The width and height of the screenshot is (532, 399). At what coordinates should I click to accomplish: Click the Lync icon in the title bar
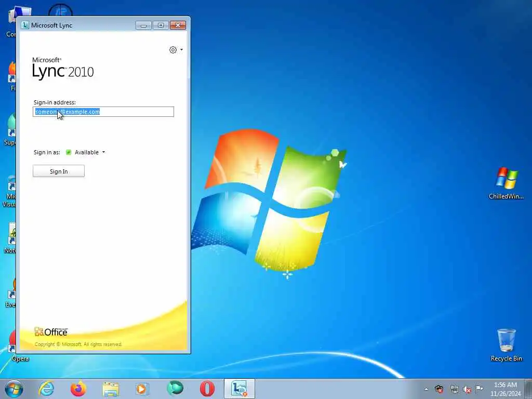pos(25,25)
